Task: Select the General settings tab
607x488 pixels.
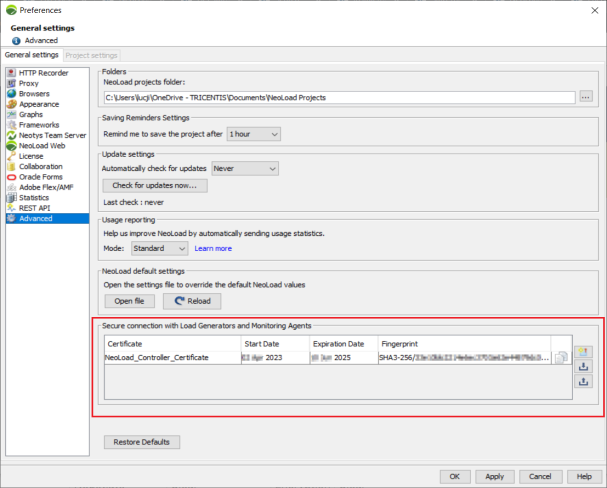Action: click(31, 55)
